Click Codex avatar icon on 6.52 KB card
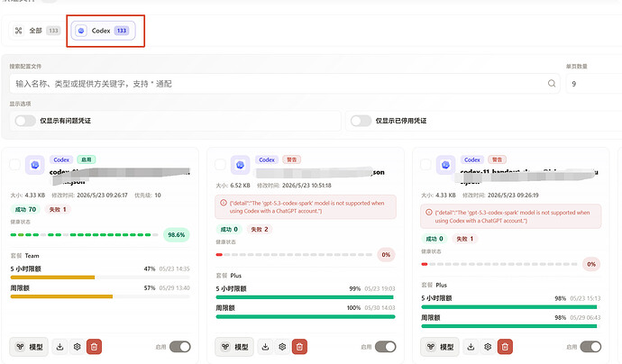 [241, 165]
